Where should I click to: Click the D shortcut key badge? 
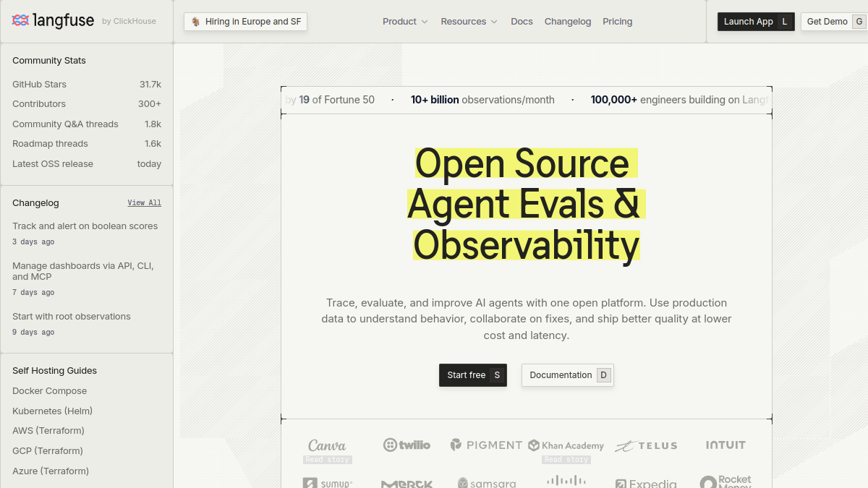[x=604, y=375]
